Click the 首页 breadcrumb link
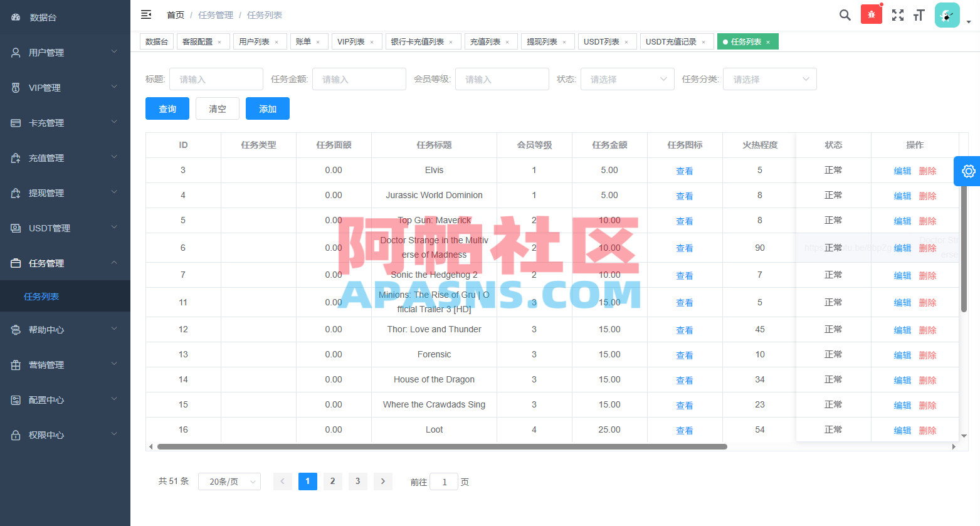Screen dimensions: 980x526 [x=176, y=15]
